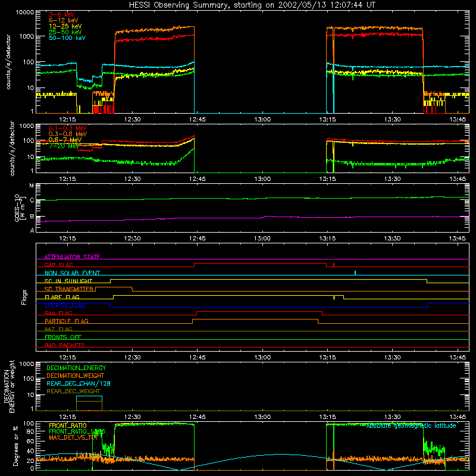Click the AA7_FLAG label
This screenshot has height=476, width=476.
pyautogui.click(x=58, y=329)
